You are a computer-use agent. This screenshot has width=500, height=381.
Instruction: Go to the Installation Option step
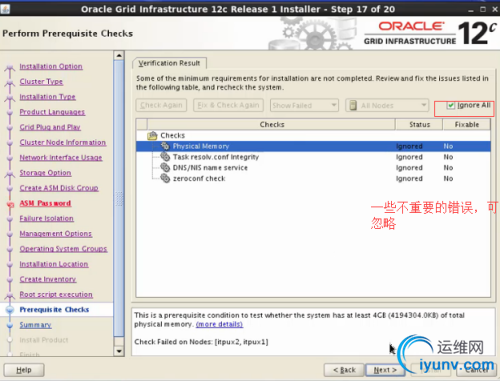[x=51, y=66]
